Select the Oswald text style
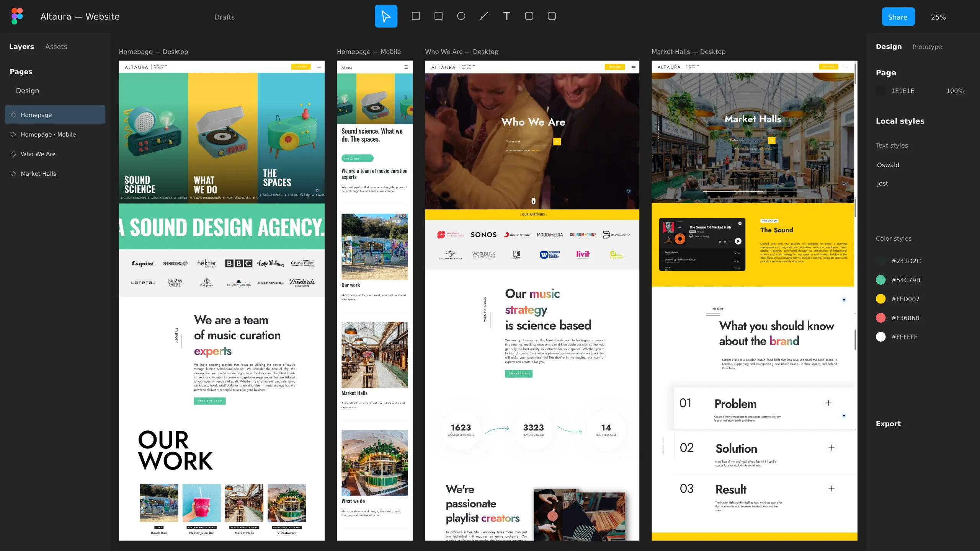Image resolution: width=980 pixels, height=551 pixels. 888,165
